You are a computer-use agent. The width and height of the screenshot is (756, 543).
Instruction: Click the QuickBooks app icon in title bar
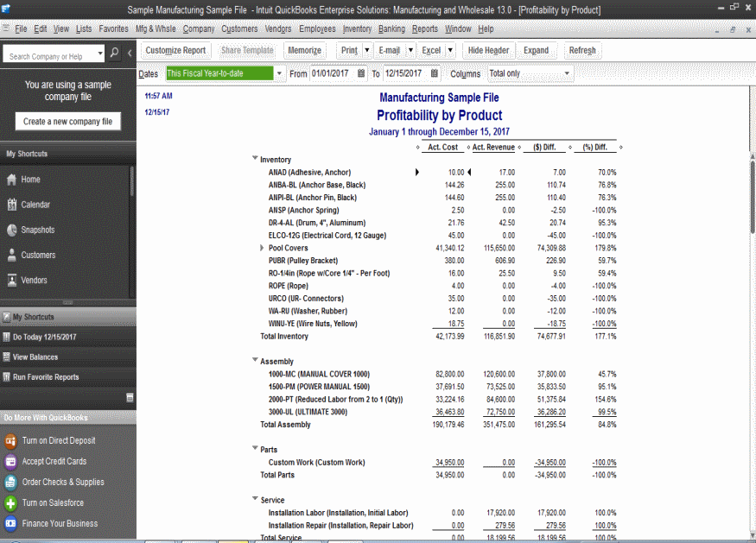6,8
